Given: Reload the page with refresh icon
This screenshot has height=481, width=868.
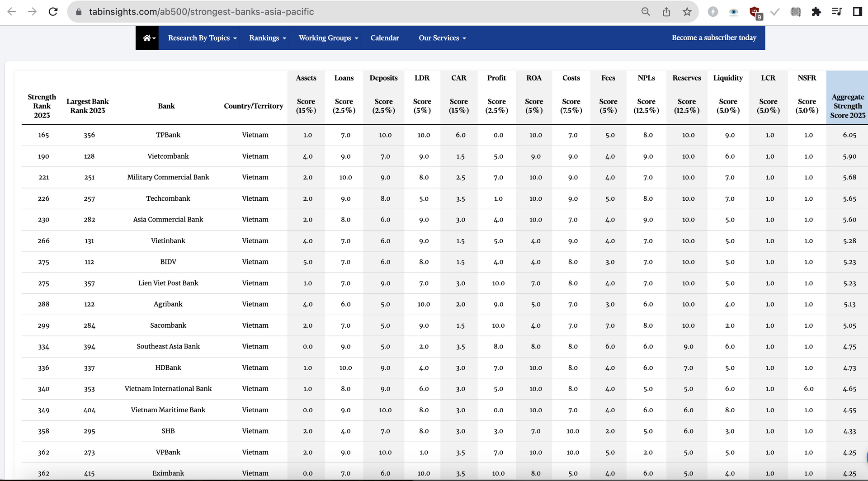Looking at the screenshot, I should click(x=53, y=12).
